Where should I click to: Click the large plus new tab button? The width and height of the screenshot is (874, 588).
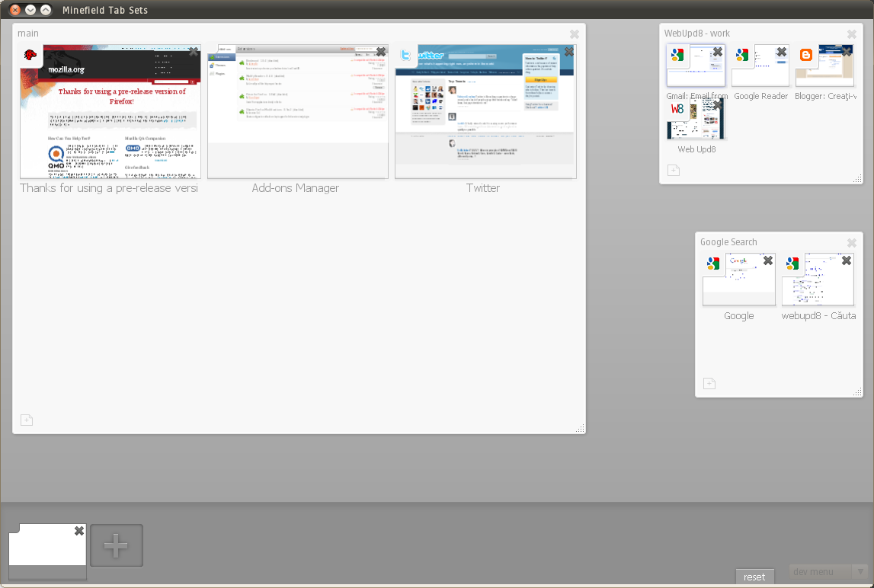tap(117, 545)
